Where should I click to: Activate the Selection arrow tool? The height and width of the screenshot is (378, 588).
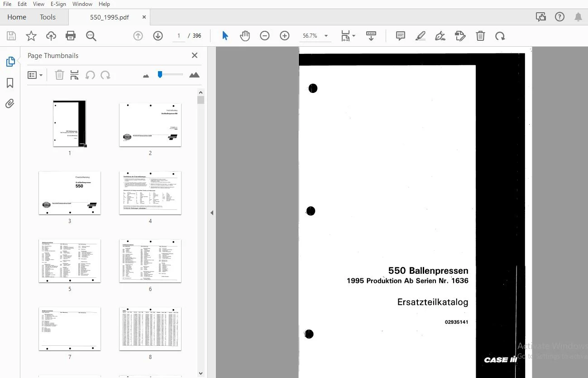[225, 36]
